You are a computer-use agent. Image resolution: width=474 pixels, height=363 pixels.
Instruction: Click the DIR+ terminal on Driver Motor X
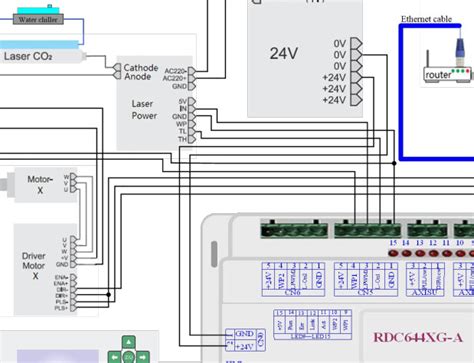(x=73, y=296)
